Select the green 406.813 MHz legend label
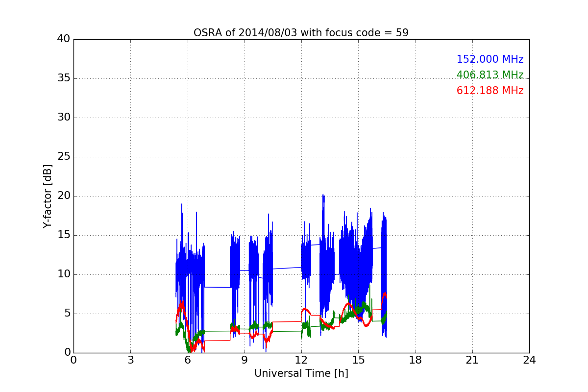 pos(490,75)
